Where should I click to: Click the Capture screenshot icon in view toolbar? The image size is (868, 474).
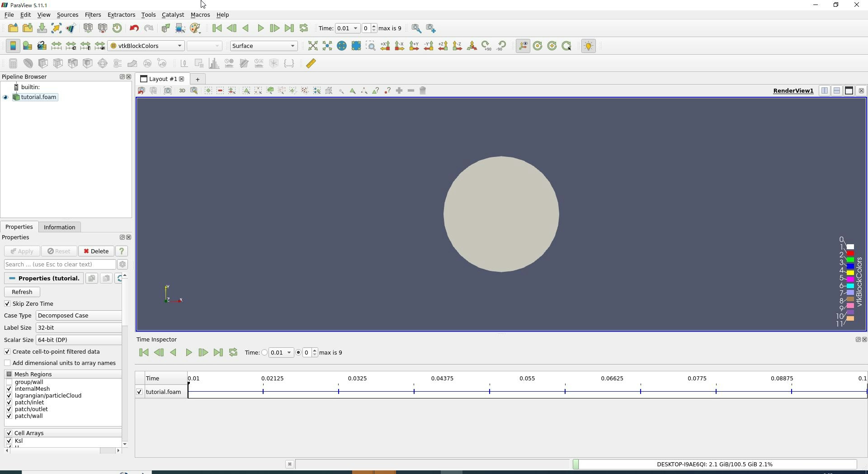[168, 91]
